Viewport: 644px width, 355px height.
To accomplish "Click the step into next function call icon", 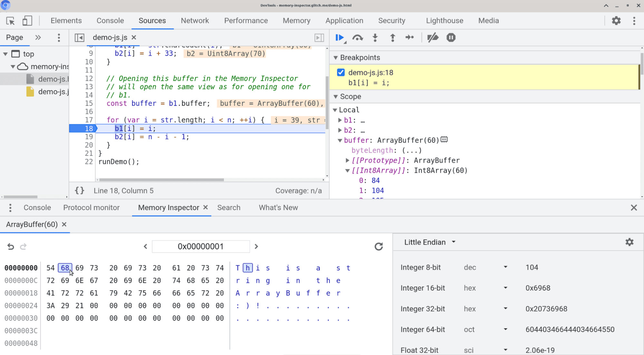I will coord(375,37).
